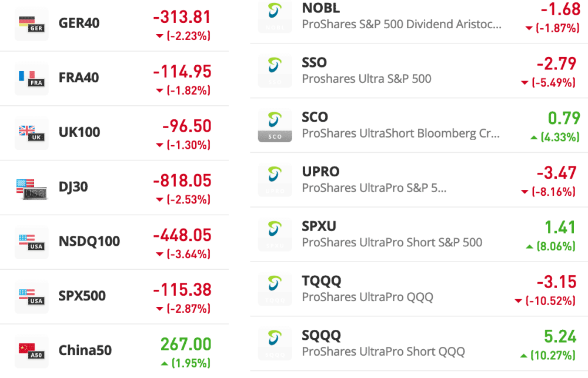Click the TQQQ ProShares logo icon
Screen dimensions: 588x378
click(x=275, y=289)
